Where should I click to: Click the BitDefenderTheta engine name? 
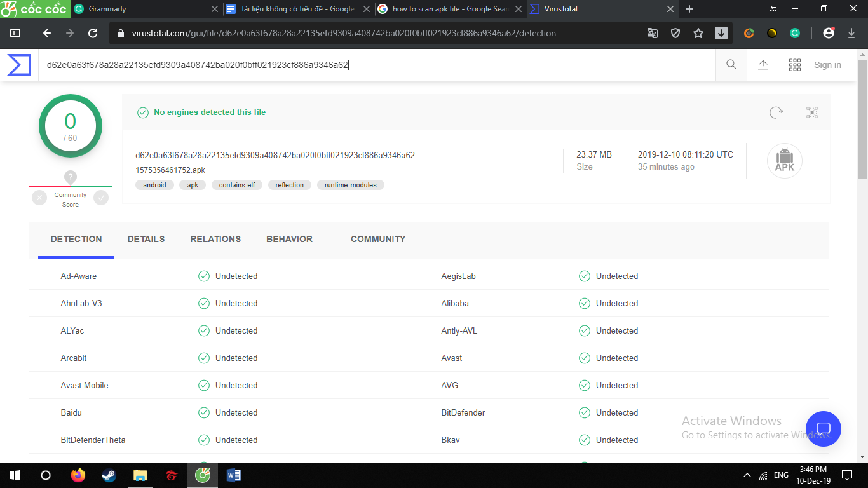click(x=93, y=440)
